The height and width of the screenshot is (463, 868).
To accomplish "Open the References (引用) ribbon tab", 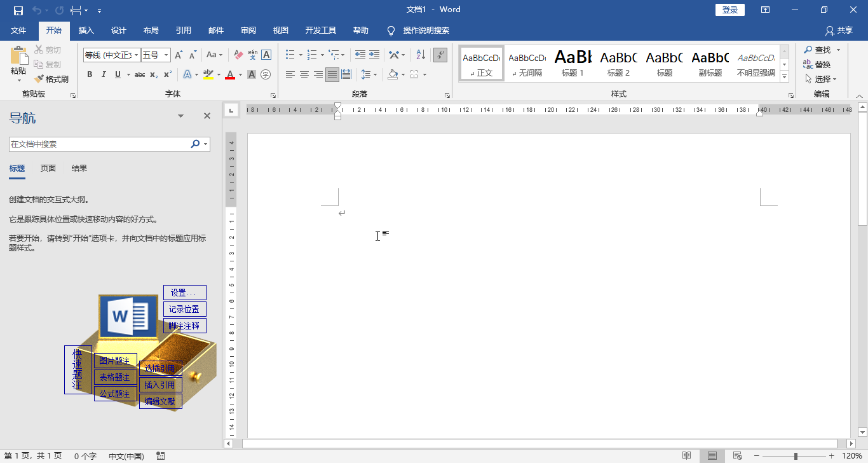I will coord(184,31).
